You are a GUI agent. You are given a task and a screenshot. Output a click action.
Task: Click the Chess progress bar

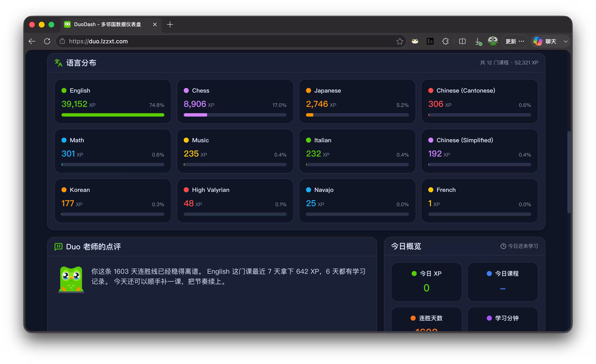click(x=235, y=115)
